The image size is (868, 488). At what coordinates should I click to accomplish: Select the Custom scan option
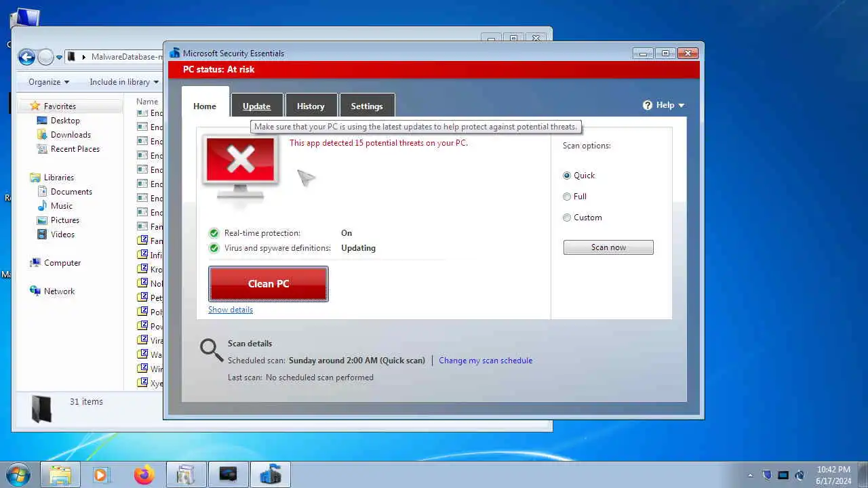567,218
